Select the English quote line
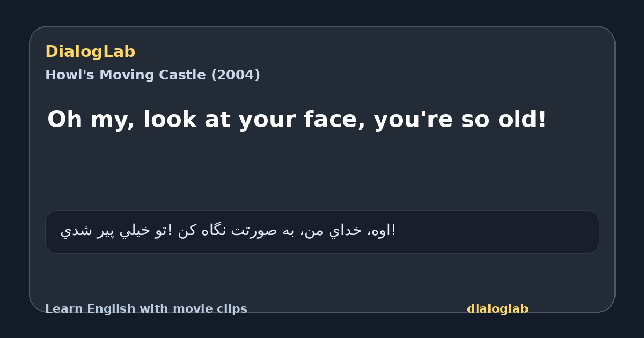The width and height of the screenshot is (644, 338). (x=297, y=120)
